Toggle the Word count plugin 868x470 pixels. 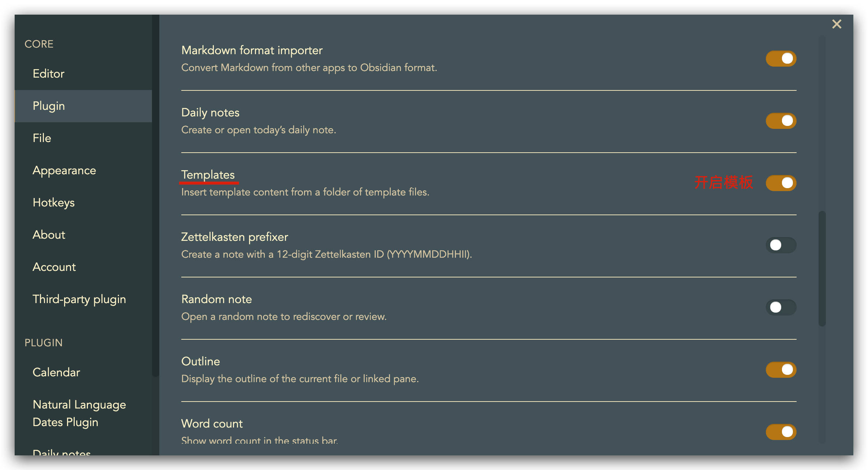pos(781,432)
